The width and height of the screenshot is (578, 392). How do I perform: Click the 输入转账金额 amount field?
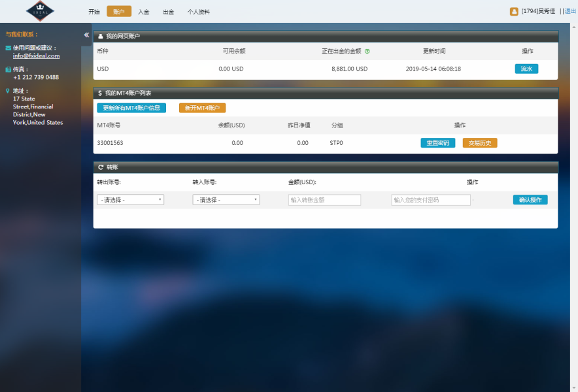tap(324, 200)
